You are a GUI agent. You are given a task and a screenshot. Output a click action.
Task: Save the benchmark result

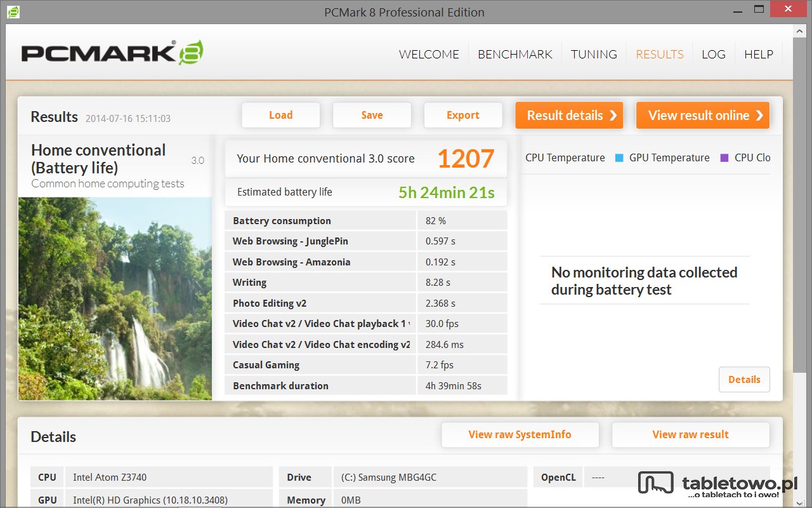(x=372, y=116)
